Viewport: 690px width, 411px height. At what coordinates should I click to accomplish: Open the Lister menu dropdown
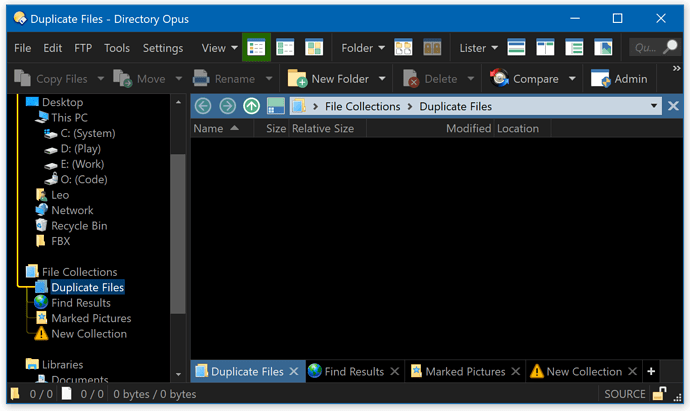coord(479,48)
